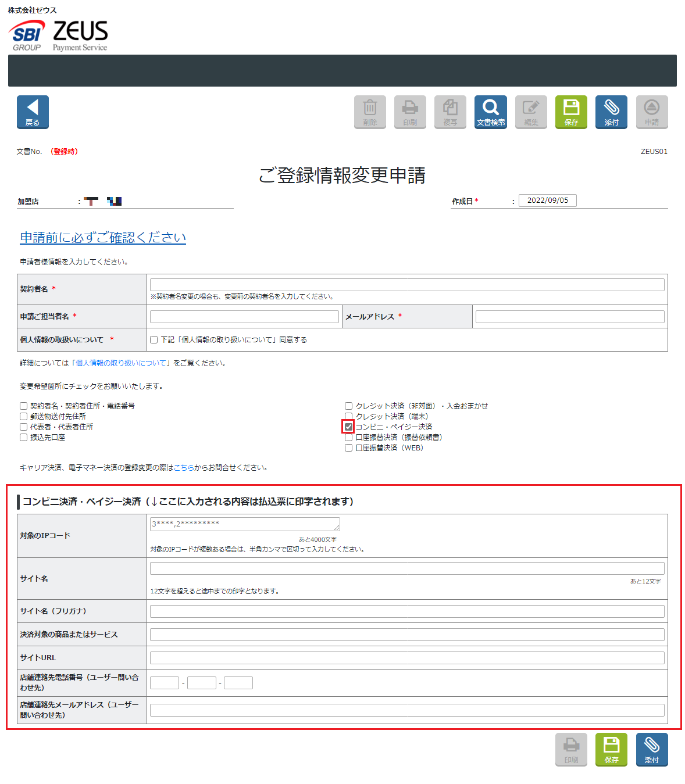The image size is (685, 784).
Task: Check the 個人情報の取り扱い agreement checkbox
Action: [x=154, y=340]
